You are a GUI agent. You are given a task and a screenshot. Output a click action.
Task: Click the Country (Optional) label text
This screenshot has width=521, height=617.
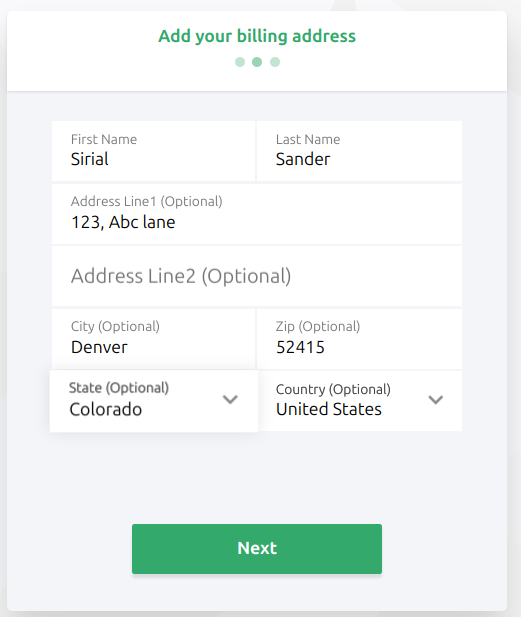[x=333, y=390]
